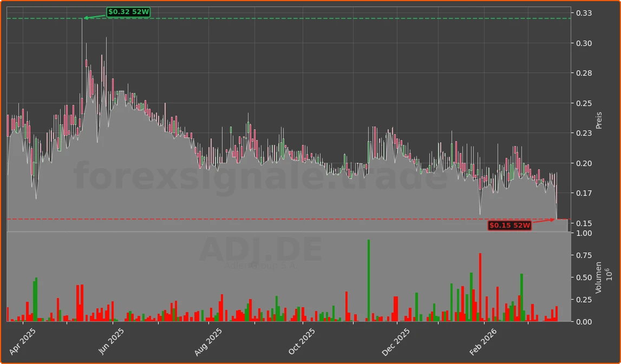Select the "Apr 2025" date axis label
The width and height of the screenshot is (621, 364).
coord(23,341)
